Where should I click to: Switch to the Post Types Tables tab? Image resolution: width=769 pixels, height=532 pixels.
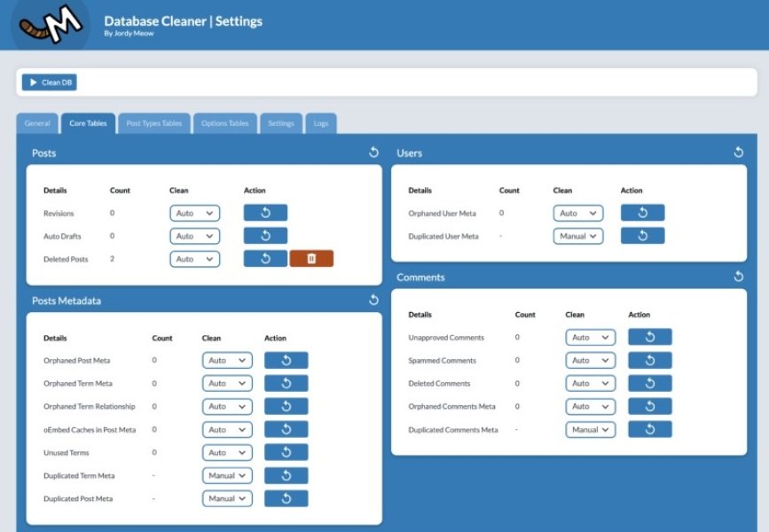point(153,123)
